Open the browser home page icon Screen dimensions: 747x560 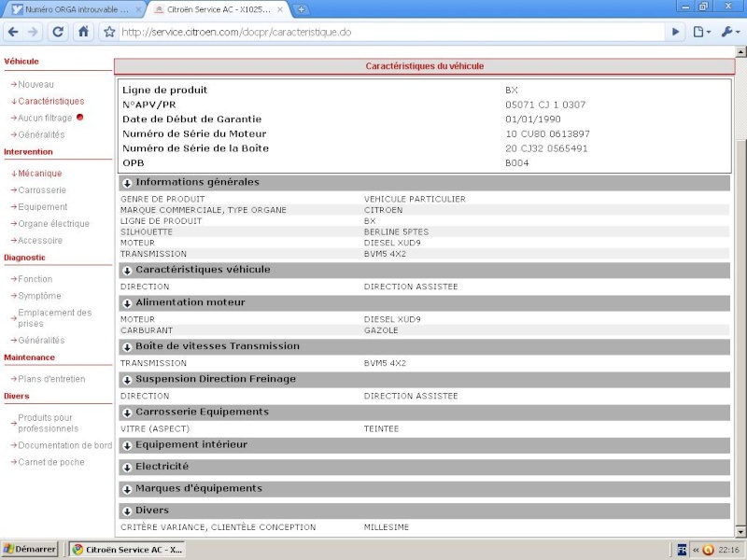tap(83, 32)
